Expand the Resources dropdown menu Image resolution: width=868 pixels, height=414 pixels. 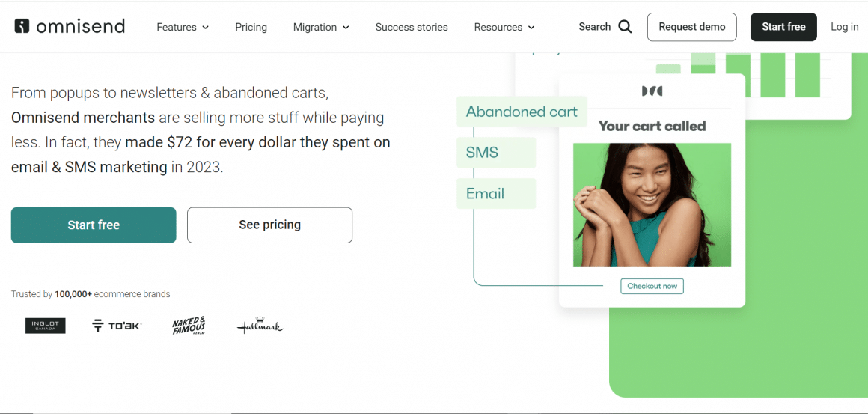point(504,27)
